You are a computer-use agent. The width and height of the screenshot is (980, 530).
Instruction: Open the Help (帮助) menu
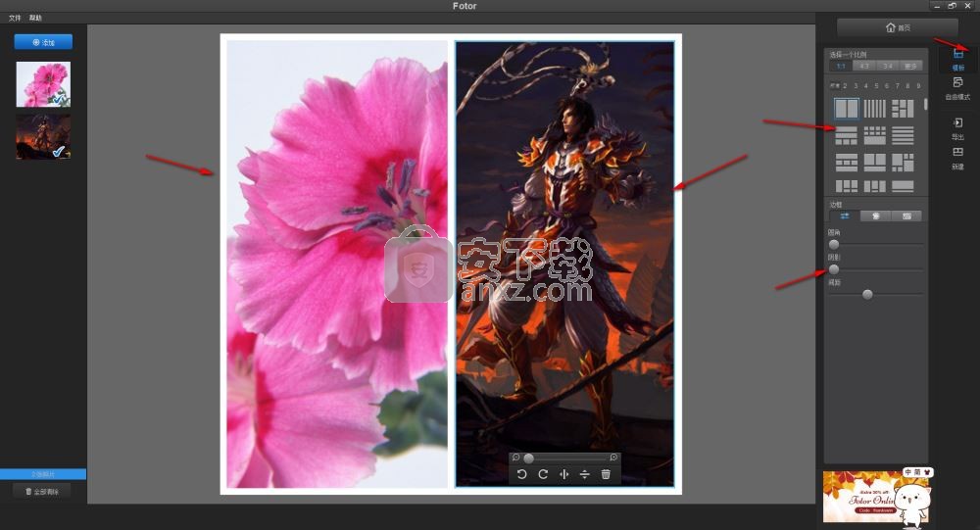tap(35, 18)
